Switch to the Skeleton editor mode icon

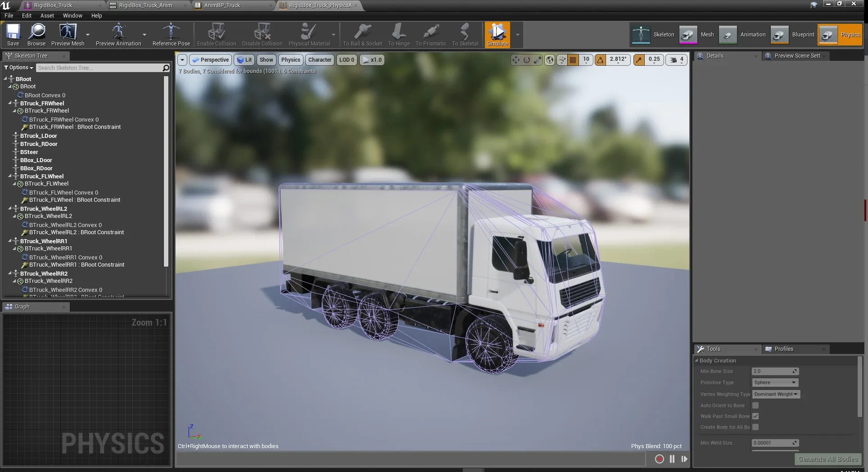[x=640, y=34]
